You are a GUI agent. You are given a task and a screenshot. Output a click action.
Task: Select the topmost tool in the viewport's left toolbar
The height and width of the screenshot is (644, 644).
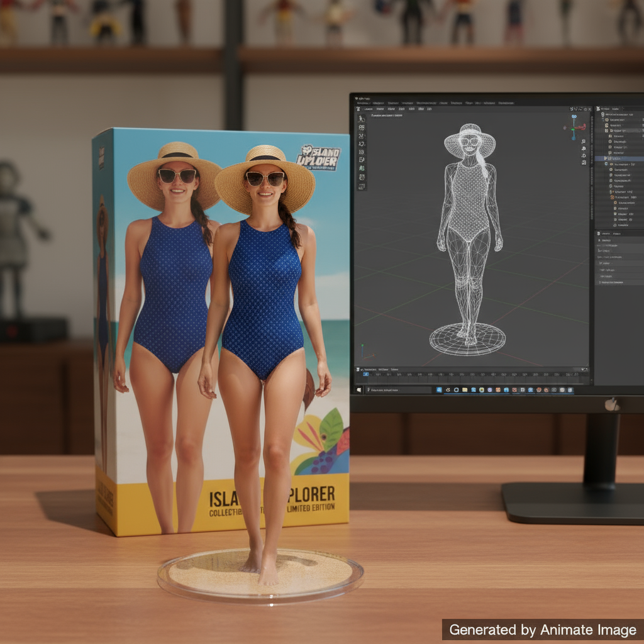click(x=362, y=119)
